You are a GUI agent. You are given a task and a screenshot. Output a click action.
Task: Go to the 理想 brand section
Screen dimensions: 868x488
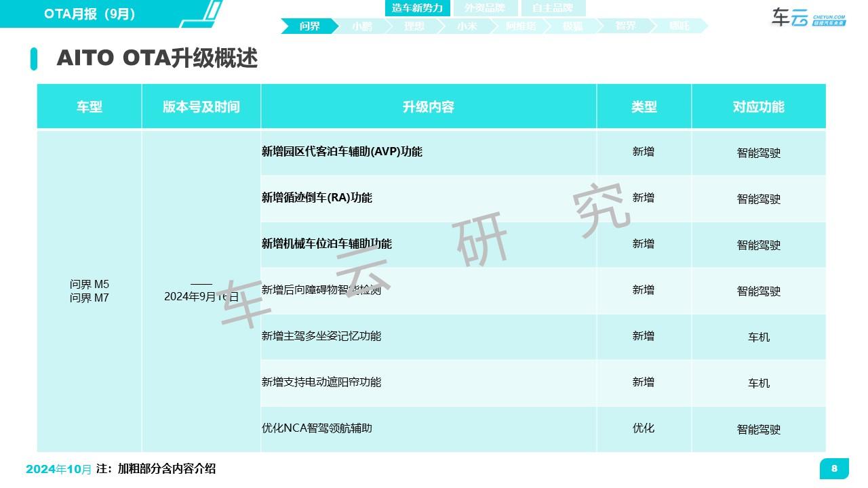point(414,26)
